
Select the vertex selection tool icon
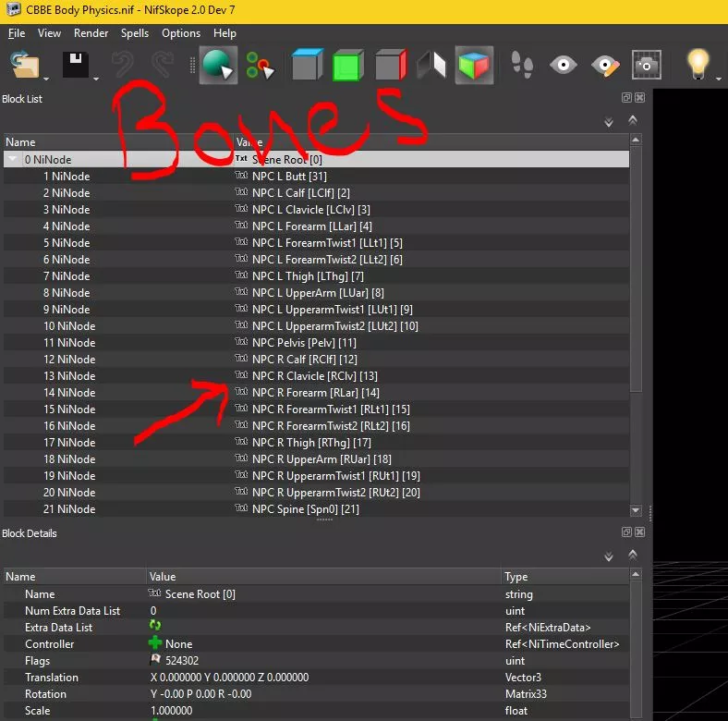tap(260, 65)
